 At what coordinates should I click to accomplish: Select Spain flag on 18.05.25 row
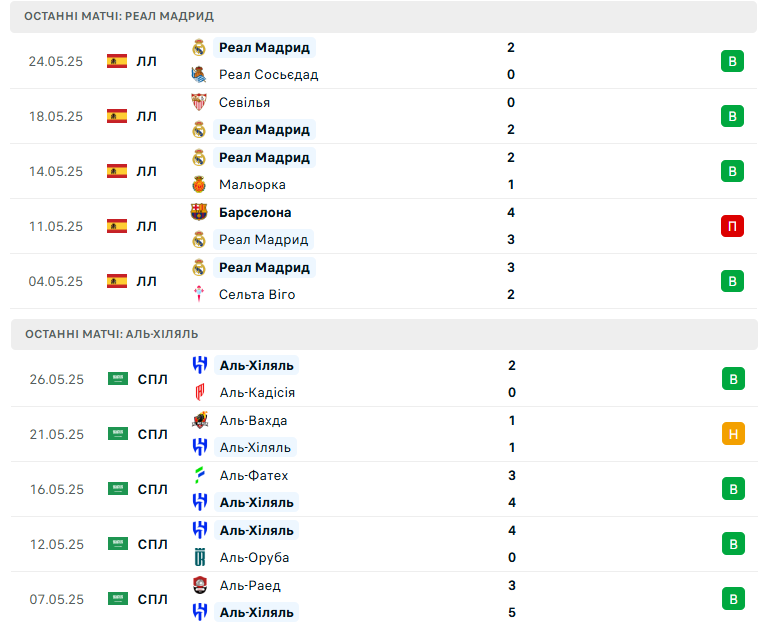pos(117,116)
